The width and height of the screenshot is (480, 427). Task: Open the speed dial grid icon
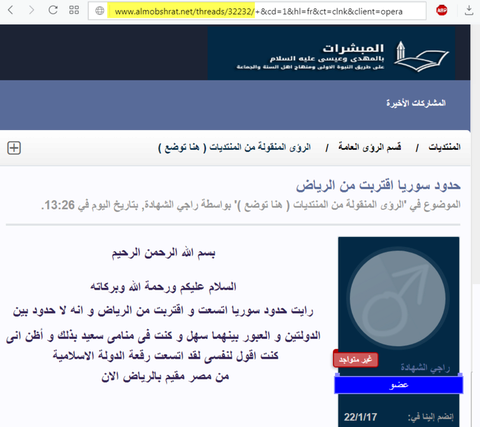[74, 10]
